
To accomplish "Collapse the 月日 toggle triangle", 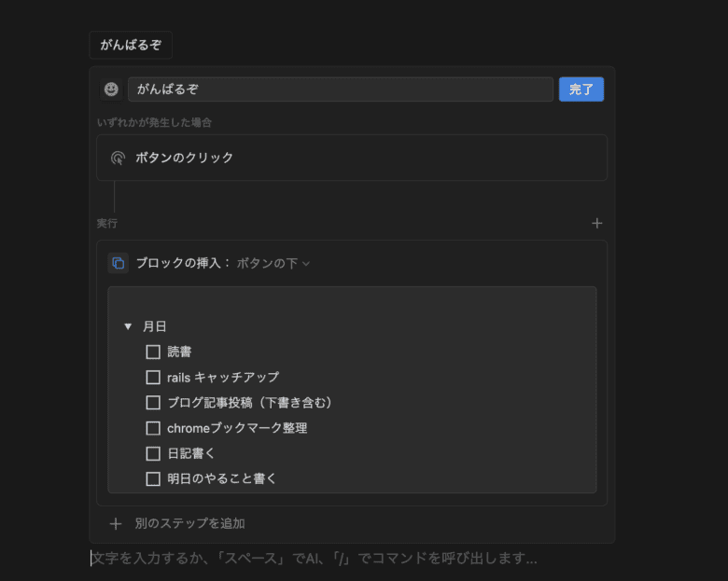I will (128, 327).
